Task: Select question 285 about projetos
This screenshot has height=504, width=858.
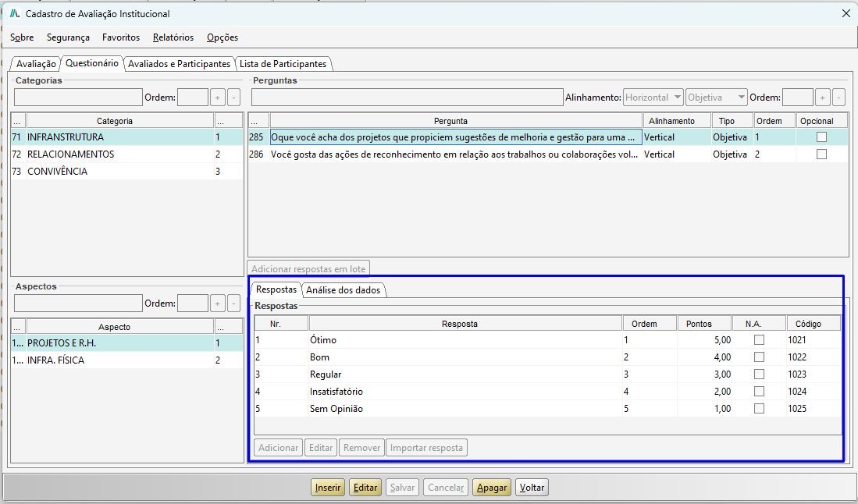Action: click(x=548, y=137)
